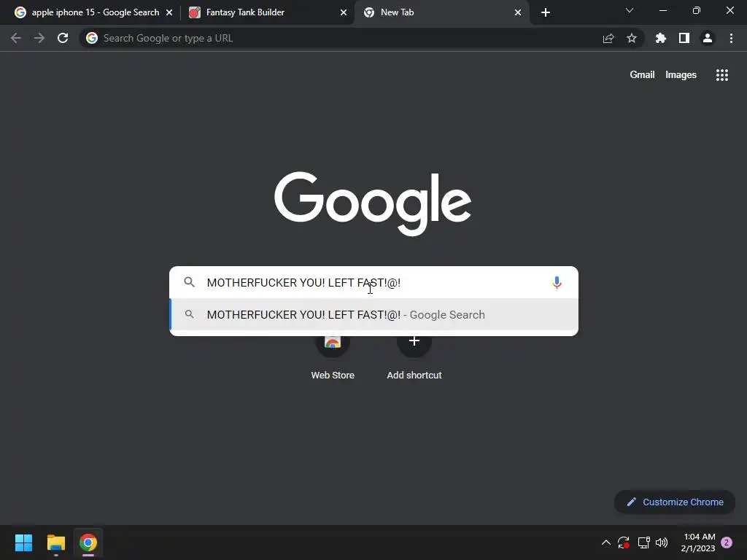Image resolution: width=747 pixels, height=560 pixels.
Task: Open the Images link
Action: pyautogui.click(x=681, y=75)
